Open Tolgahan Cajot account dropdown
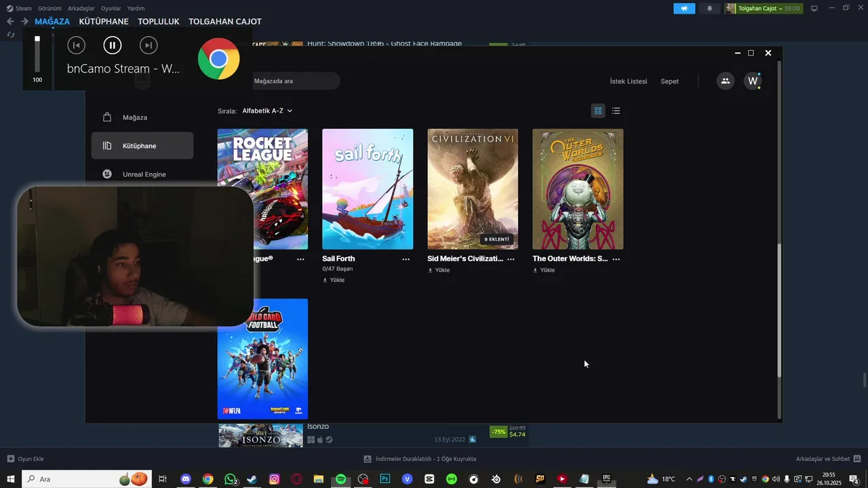This screenshot has height=488, width=868. [x=763, y=8]
